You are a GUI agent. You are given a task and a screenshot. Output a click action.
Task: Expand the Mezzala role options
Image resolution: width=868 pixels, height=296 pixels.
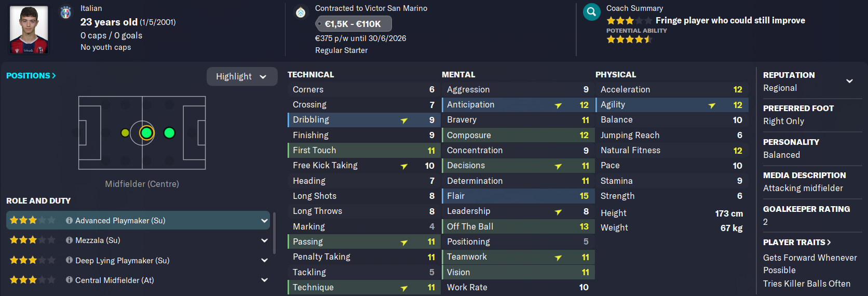264,240
